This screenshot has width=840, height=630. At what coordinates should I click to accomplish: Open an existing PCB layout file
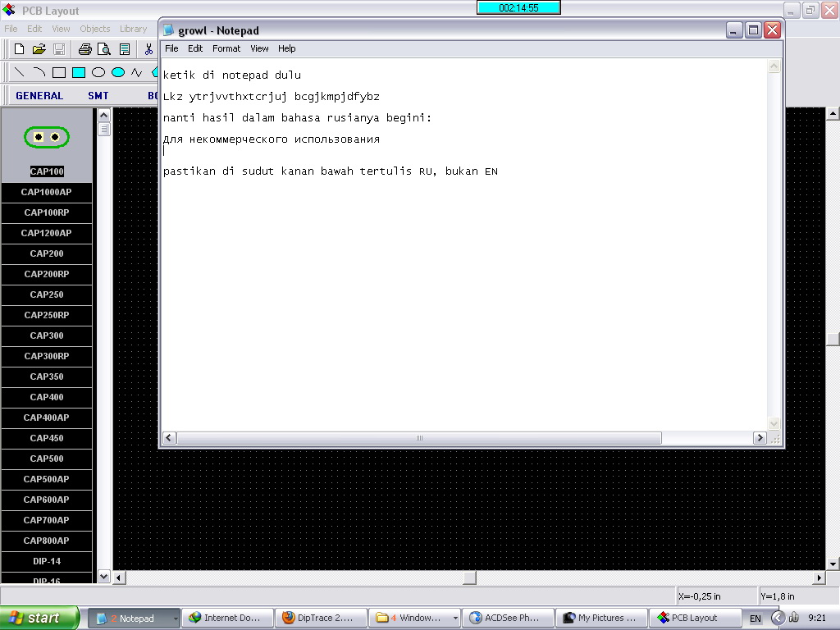pyautogui.click(x=39, y=49)
